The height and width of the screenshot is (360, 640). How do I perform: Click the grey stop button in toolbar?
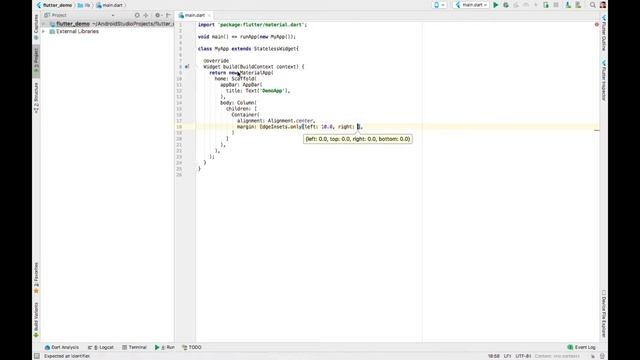coord(556,5)
